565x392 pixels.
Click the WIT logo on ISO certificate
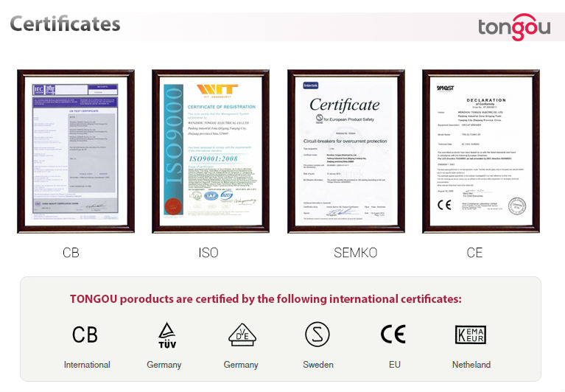pos(217,91)
